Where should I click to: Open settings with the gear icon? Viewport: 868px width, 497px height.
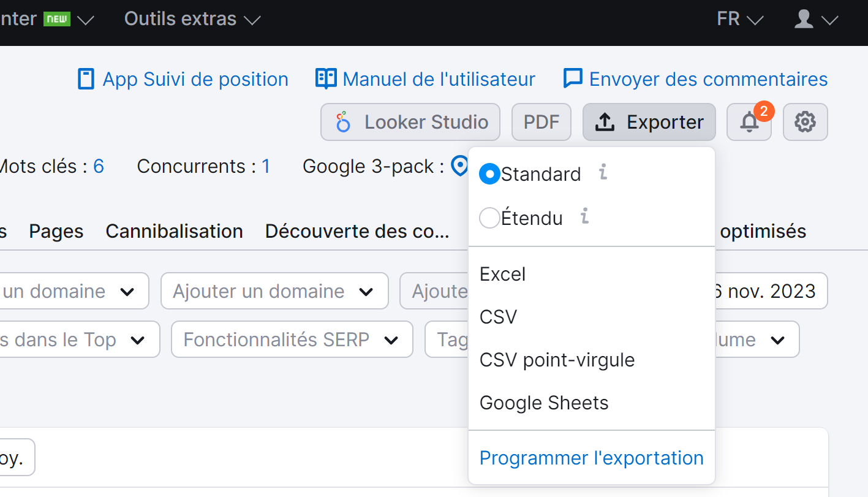pos(805,122)
